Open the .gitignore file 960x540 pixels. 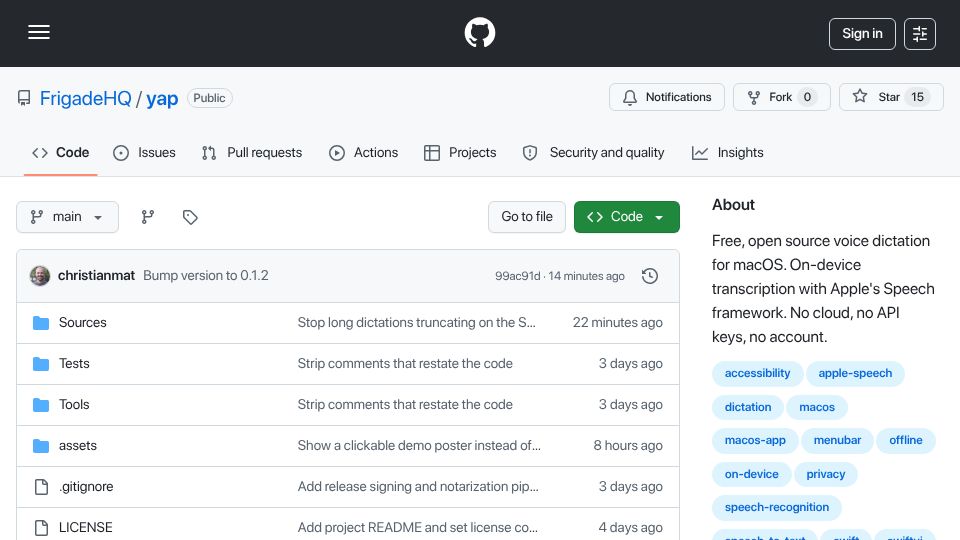pyautogui.click(x=86, y=487)
